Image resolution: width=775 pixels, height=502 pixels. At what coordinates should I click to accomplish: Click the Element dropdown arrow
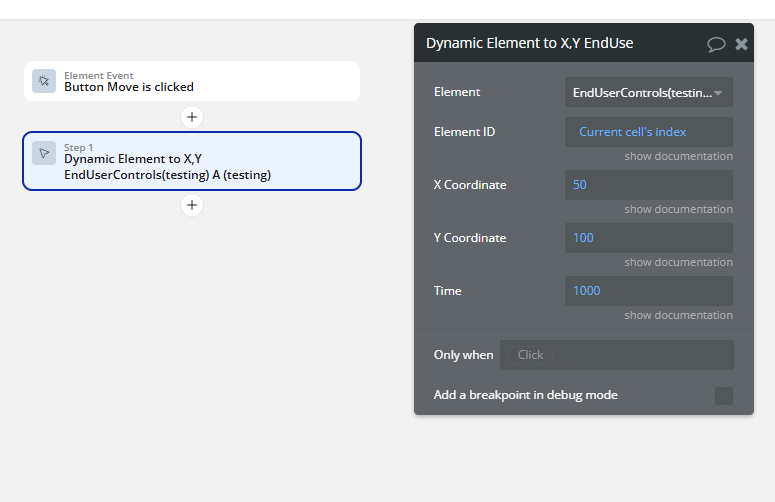(x=718, y=93)
